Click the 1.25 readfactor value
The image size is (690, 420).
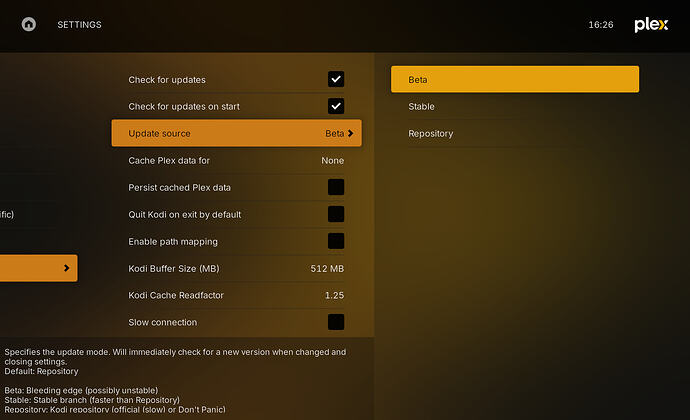point(334,295)
